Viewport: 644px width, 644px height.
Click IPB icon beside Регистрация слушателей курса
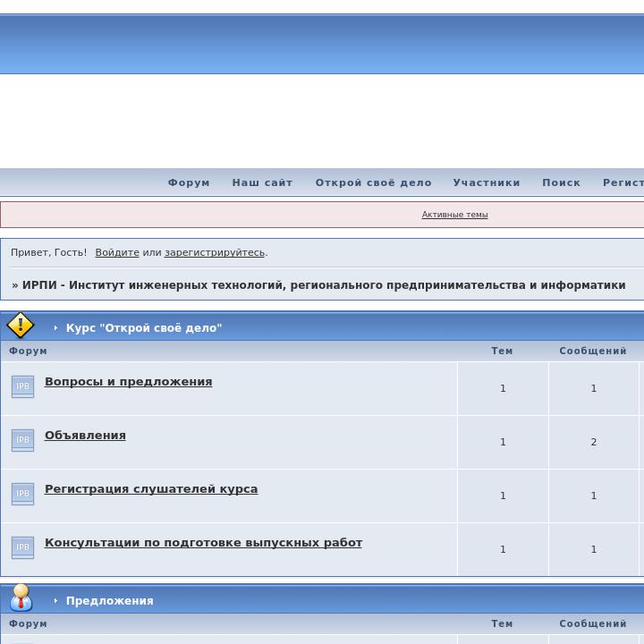pos(22,494)
